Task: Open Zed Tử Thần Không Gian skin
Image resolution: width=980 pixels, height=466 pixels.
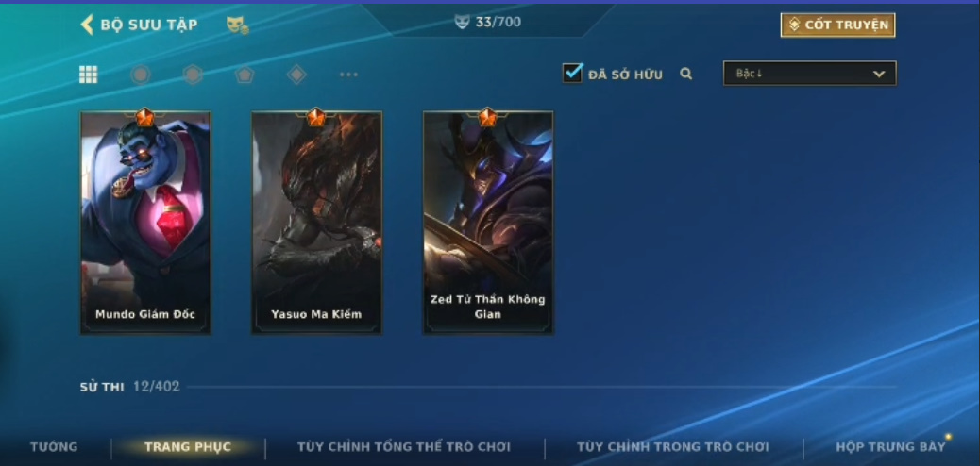Action: pos(487,223)
